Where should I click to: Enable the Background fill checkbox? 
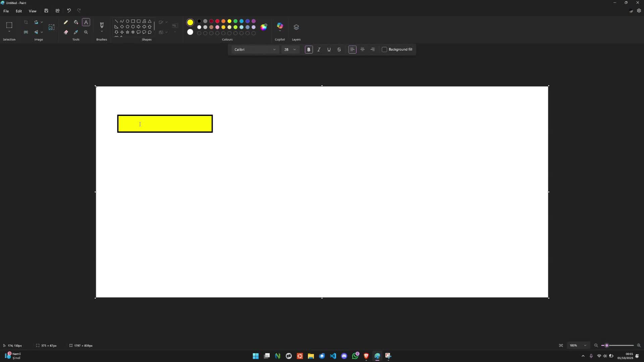[x=384, y=50]
